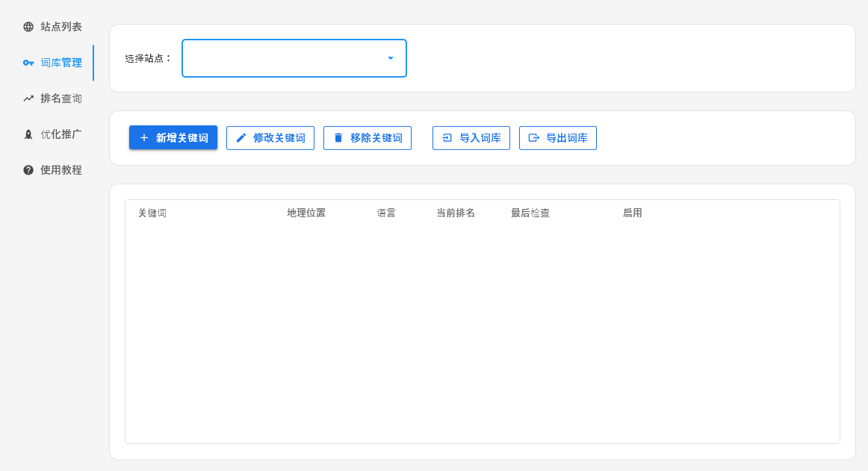
Task: Expand the 选择站点 dropdown arrow
Action: (x=391, y=58)
